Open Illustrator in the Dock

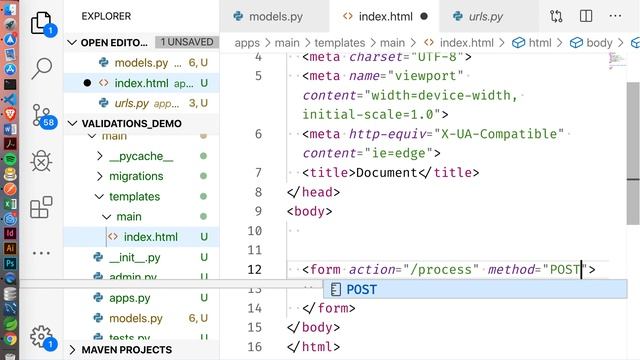click(10, 248)
